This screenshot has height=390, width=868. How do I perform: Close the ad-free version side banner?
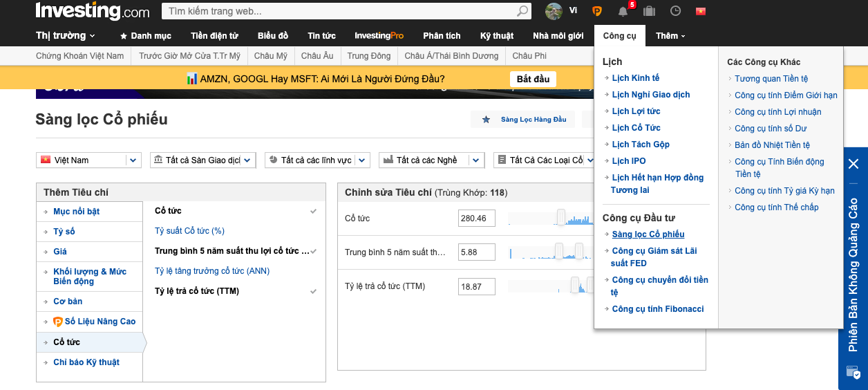853,164
